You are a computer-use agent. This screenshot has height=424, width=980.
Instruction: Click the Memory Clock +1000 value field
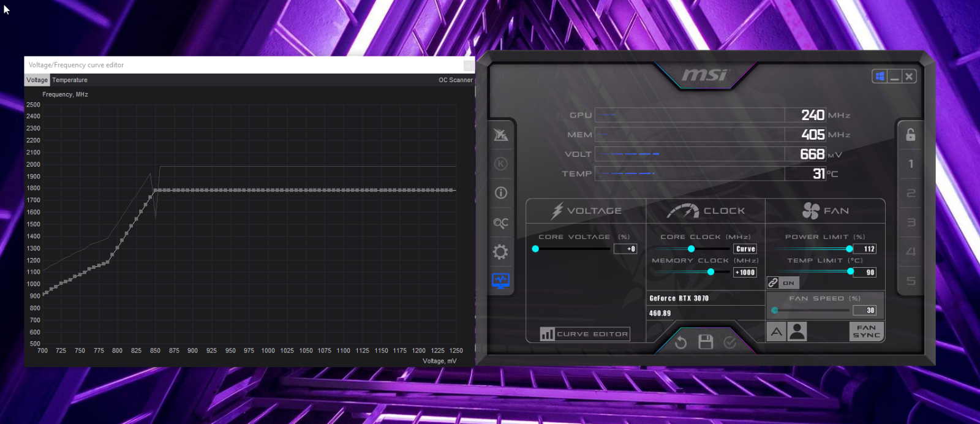pos(745,273)
